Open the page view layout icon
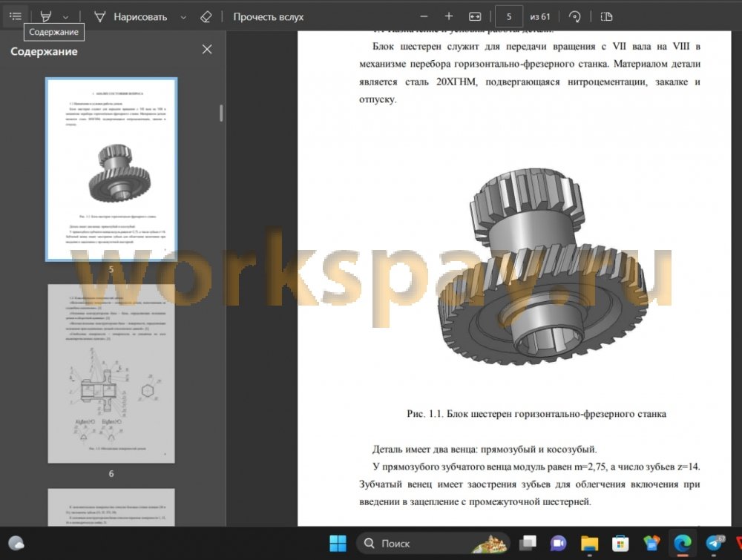The height and width of the screenshot is (560, 742). coord(607,17)
